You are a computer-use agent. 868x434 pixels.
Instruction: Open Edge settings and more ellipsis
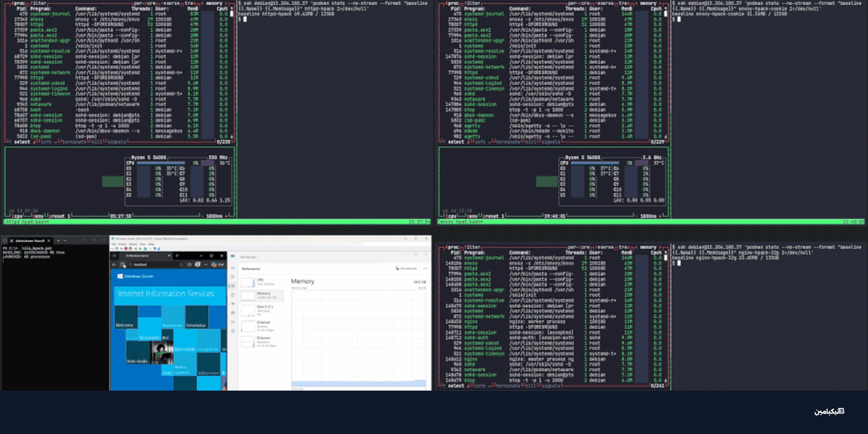pyautogui.click(x=205, y=265)
